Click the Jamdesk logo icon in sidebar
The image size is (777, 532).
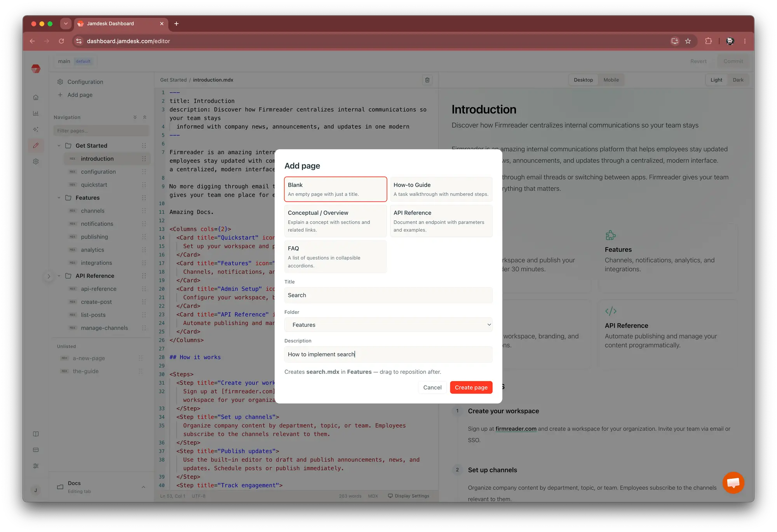pyautogui.click(x=36, y=69)
